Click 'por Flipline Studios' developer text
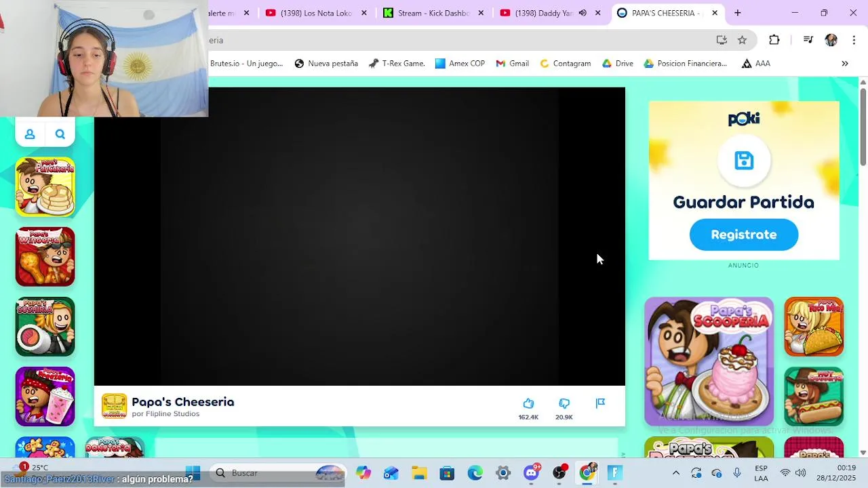Image resolution: width=868 pixels, height=488 pixels. click(165, 414)
